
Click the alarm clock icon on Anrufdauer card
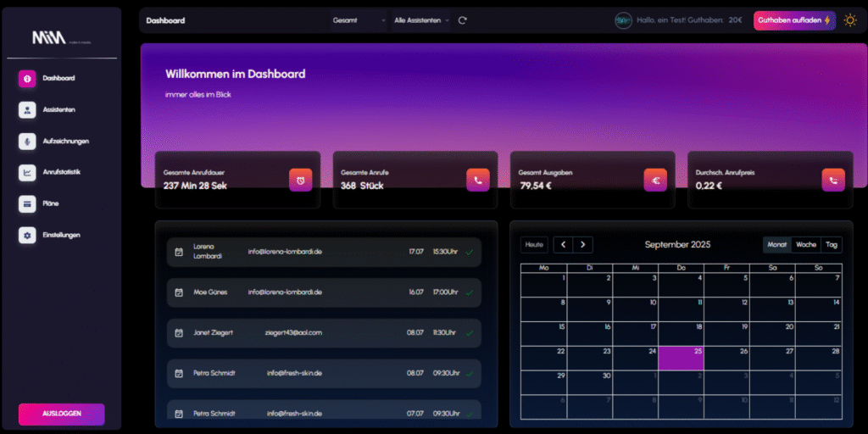pyautogui.click(x=301, y=180)
